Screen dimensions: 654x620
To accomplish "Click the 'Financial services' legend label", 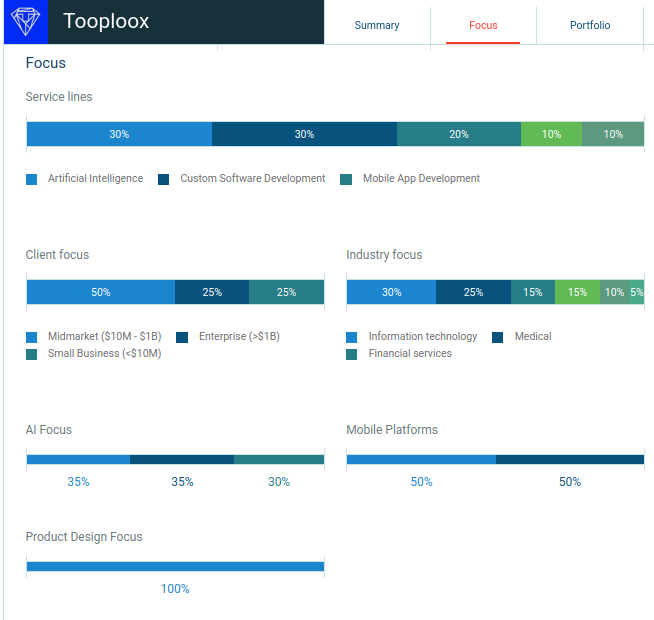I will (410, 353).
